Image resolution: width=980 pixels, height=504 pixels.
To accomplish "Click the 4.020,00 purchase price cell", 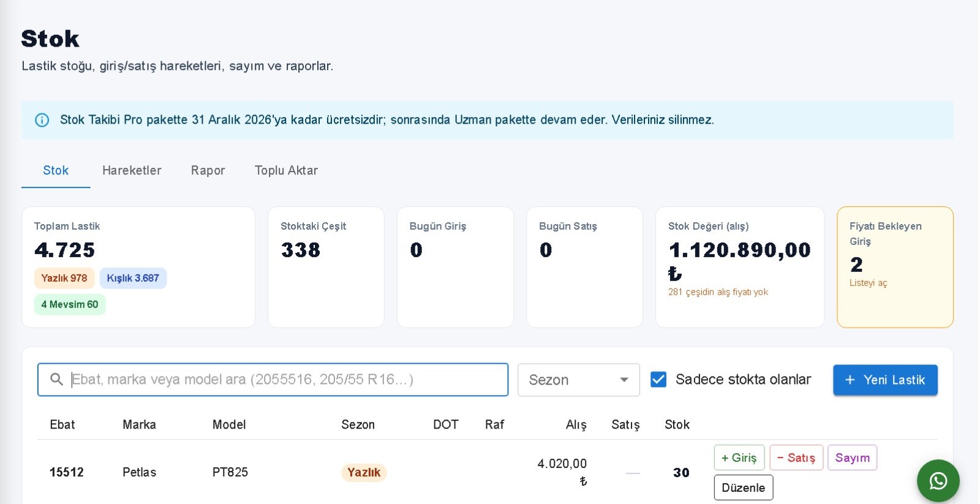I will pos(562,472).
